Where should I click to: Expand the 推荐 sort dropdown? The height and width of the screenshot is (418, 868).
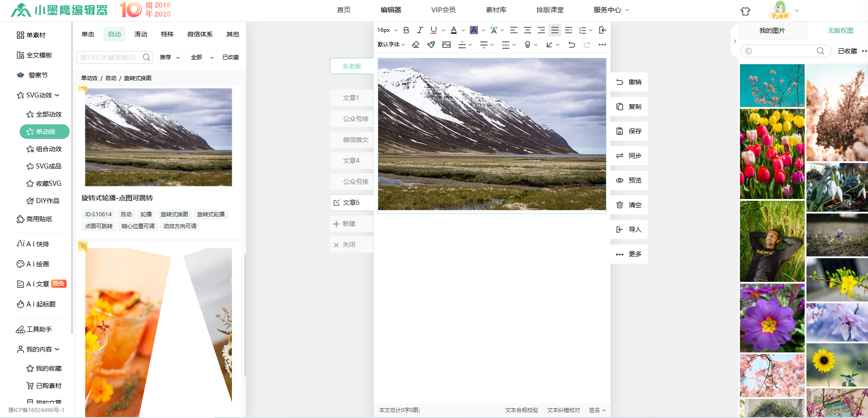pos(170,57)
